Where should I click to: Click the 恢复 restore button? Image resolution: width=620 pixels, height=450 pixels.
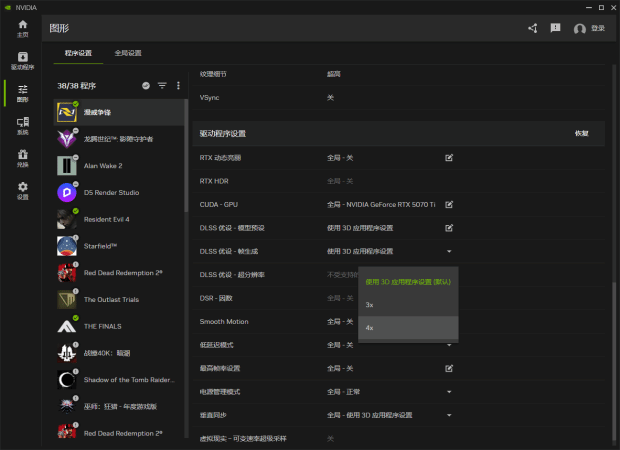pyautogui.click(x=582, y=134)
